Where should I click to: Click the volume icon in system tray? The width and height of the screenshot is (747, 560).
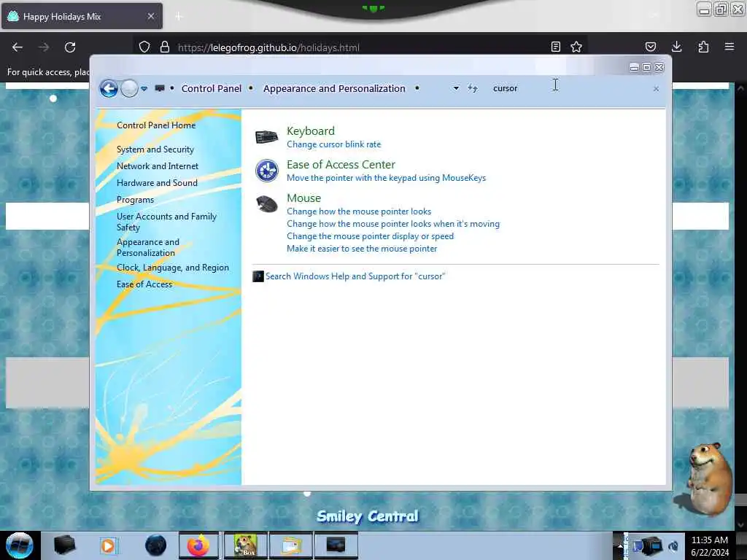[x=673, y=546]
